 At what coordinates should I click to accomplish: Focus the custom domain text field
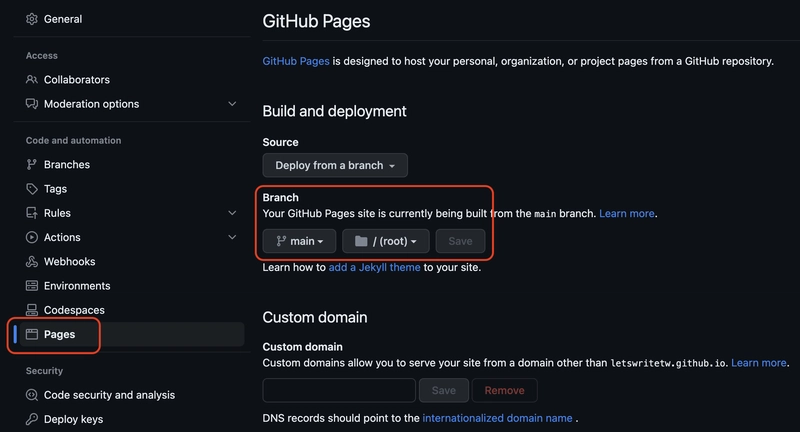point(339,390)
